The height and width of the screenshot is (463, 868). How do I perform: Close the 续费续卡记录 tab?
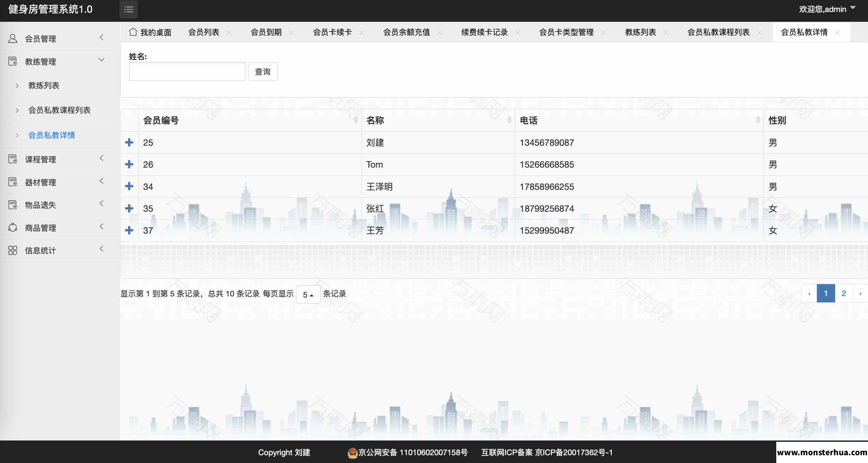(x=518, y=32)
